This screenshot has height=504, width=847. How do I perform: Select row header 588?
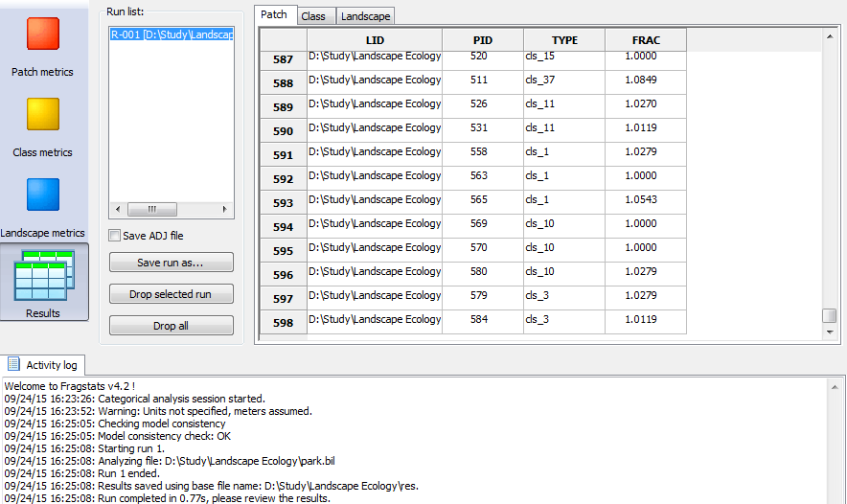point(283,83)
